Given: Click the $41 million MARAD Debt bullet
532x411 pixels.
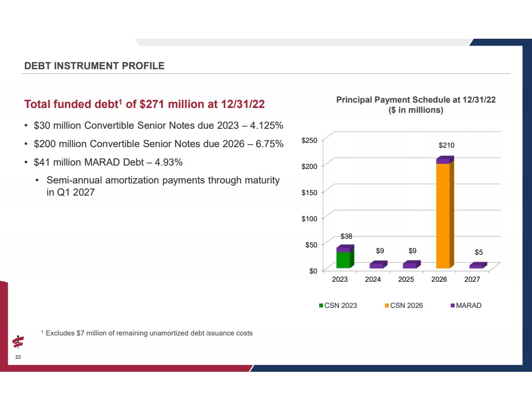Looking at the screenshot, I should [108, 162].
